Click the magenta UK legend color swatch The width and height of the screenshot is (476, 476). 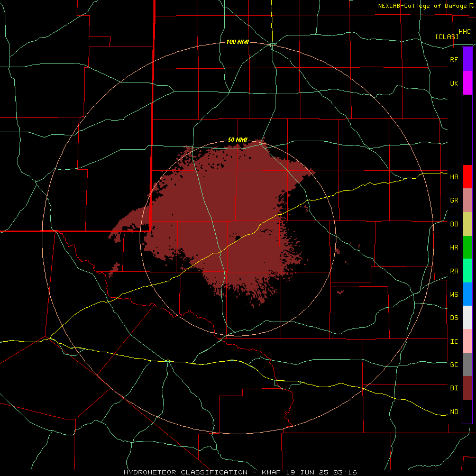coord(467,83)
